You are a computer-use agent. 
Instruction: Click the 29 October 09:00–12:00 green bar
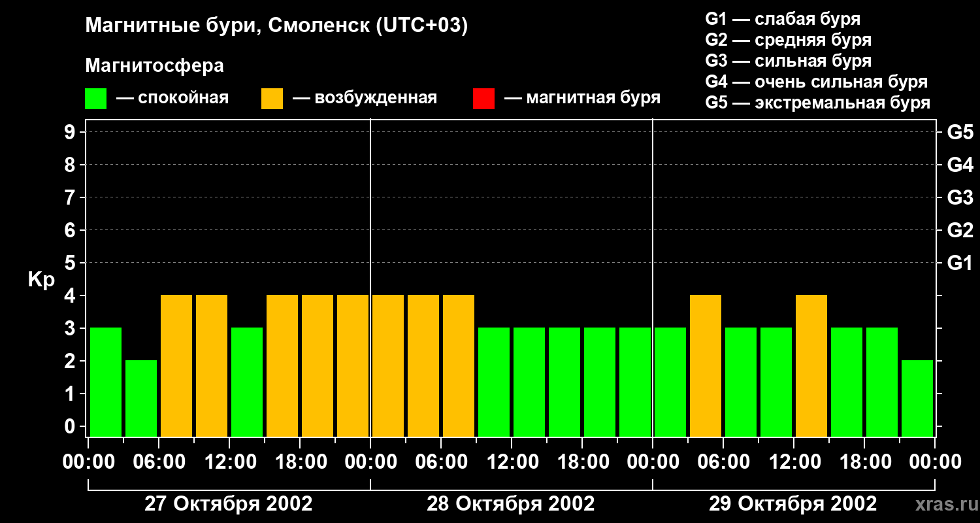coord(776,382)
